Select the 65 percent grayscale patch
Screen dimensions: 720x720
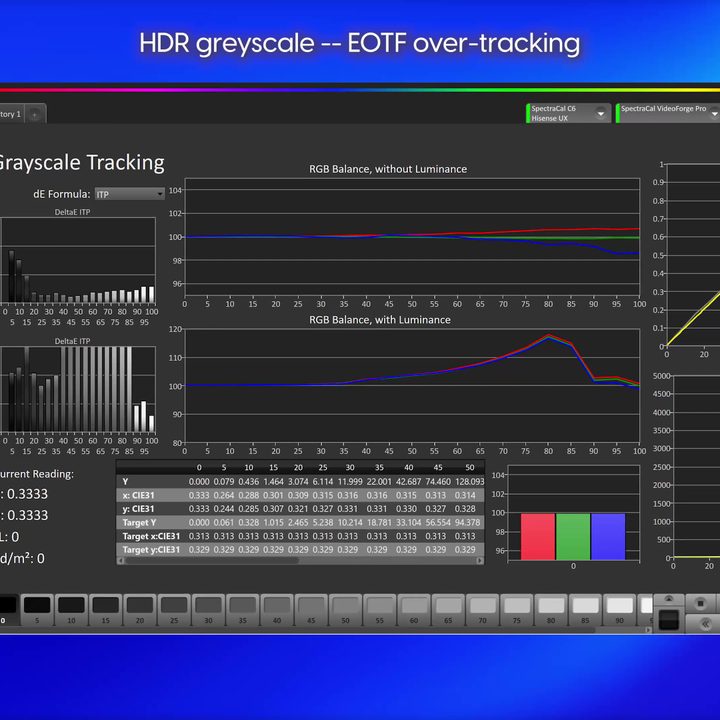pos(448,609)
